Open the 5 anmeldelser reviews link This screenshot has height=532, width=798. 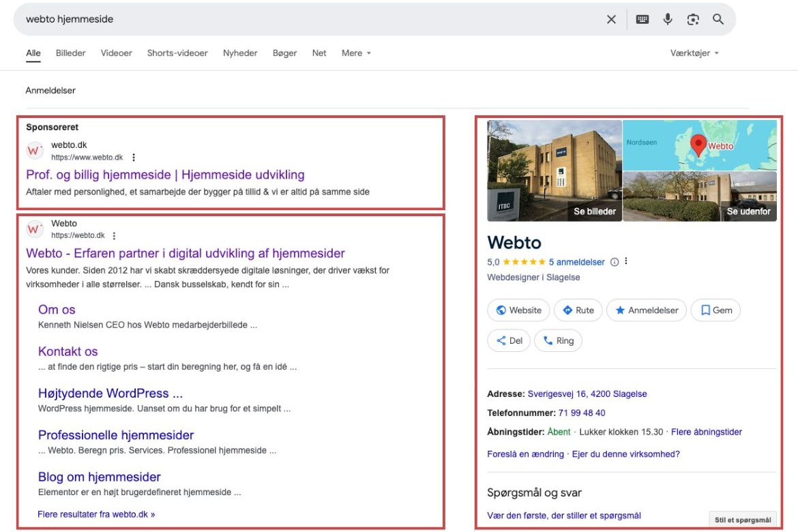coord(576,262)
